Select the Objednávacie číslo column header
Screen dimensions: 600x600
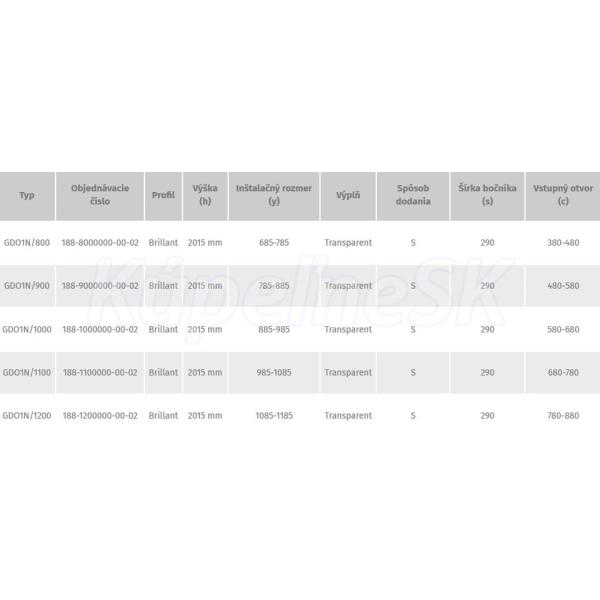(100, 196)
